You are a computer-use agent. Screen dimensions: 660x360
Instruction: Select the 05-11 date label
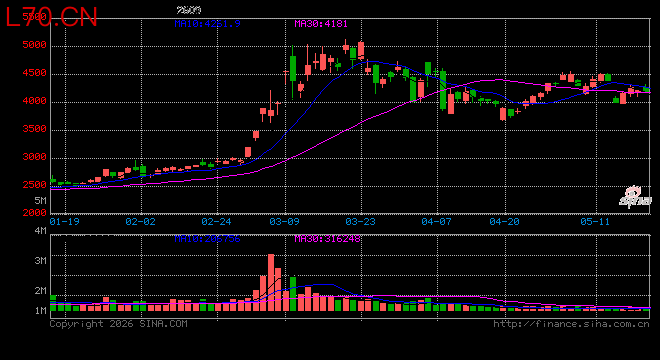click(x=595, y=221)
